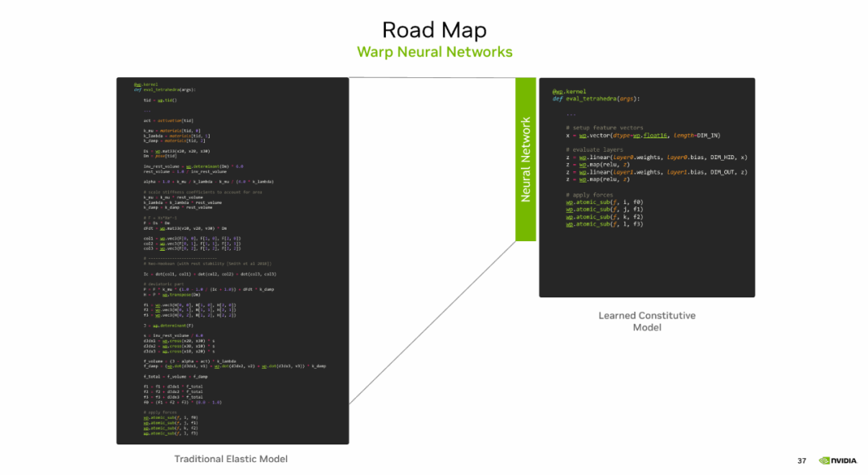Click "act = activation[tid]" in left code panel
Viewport: 868px width, 475px height.
[168, 121]
